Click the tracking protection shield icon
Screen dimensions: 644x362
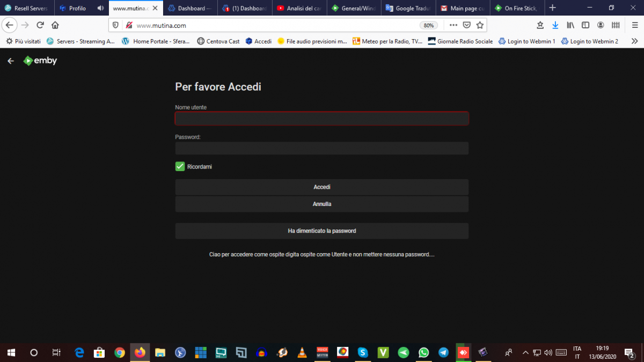116,25
